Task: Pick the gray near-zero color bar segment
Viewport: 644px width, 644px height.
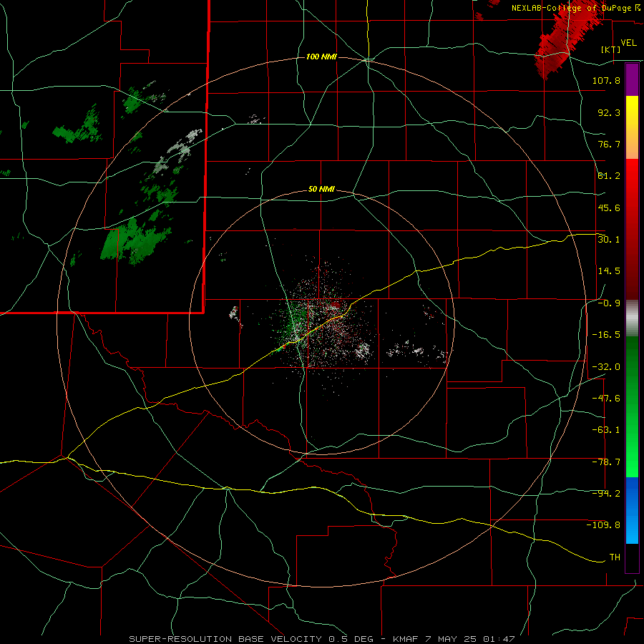Action: pos(632,318)
